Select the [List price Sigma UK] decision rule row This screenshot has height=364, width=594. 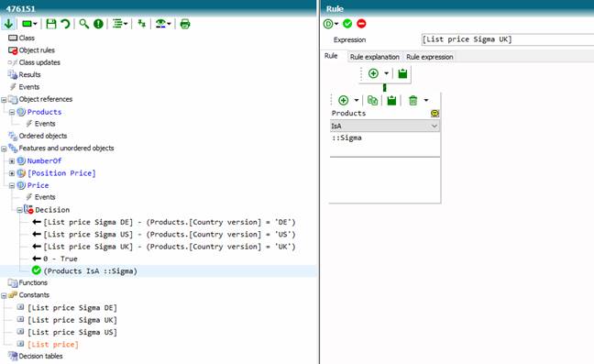tap(170, 247)
